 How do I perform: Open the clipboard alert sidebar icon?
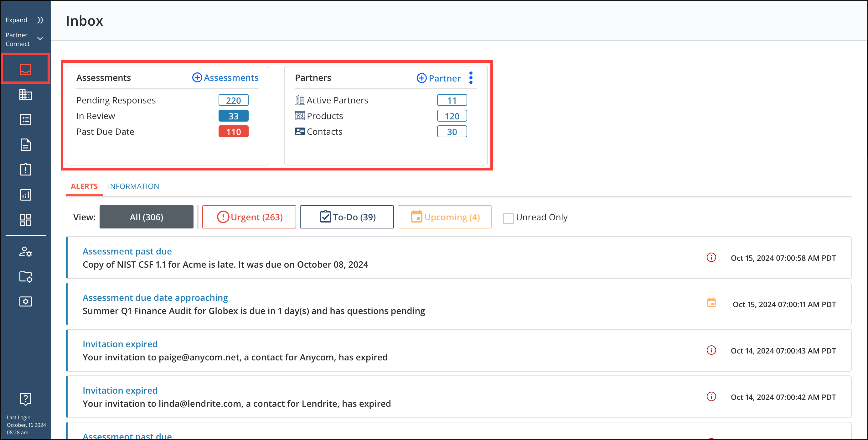coord(26,169)
